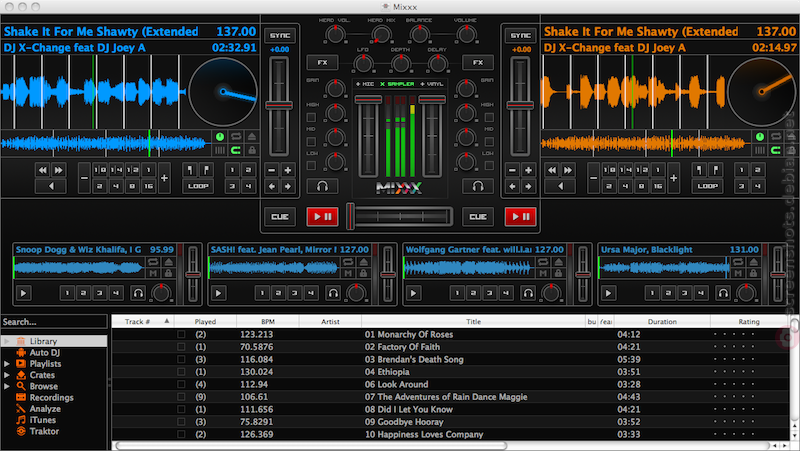Click right deck temporary pitch right arrow
Viewport: 800px width, 451px height.
point(528,186)
